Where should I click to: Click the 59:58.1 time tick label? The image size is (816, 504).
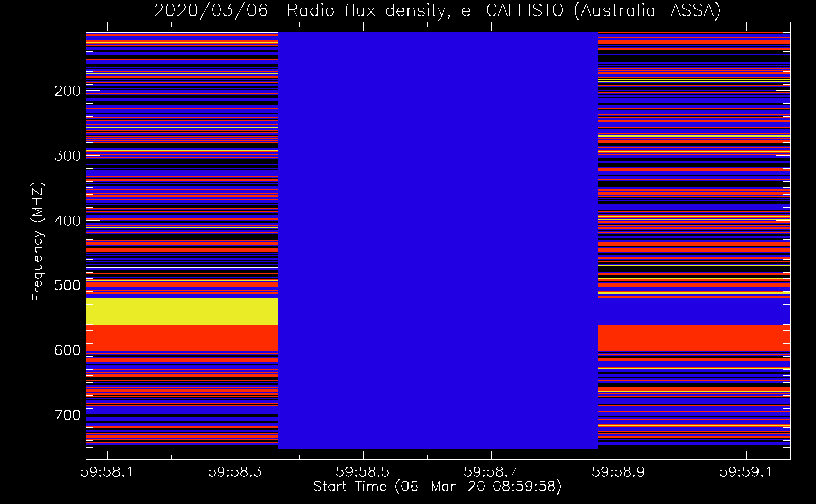pyautogui.click(x=106, y=472)
